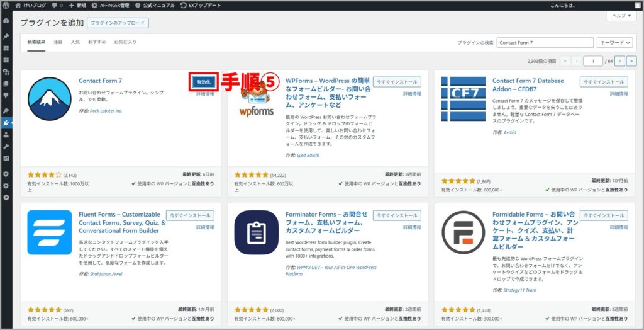Click プラグインのアップロード button
The image size is (644, 330).
(118, 23)
